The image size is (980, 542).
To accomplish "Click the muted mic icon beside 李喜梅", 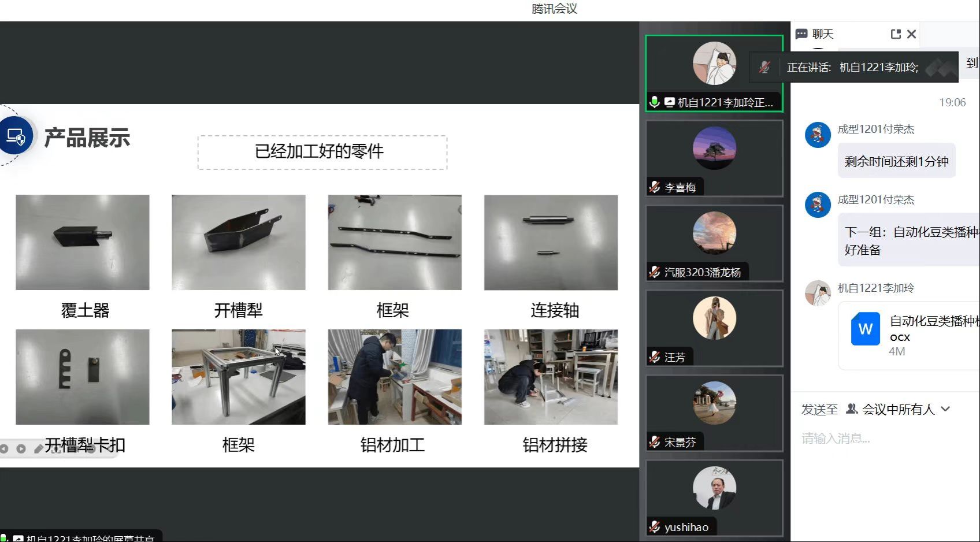I will tap(655, 187).
